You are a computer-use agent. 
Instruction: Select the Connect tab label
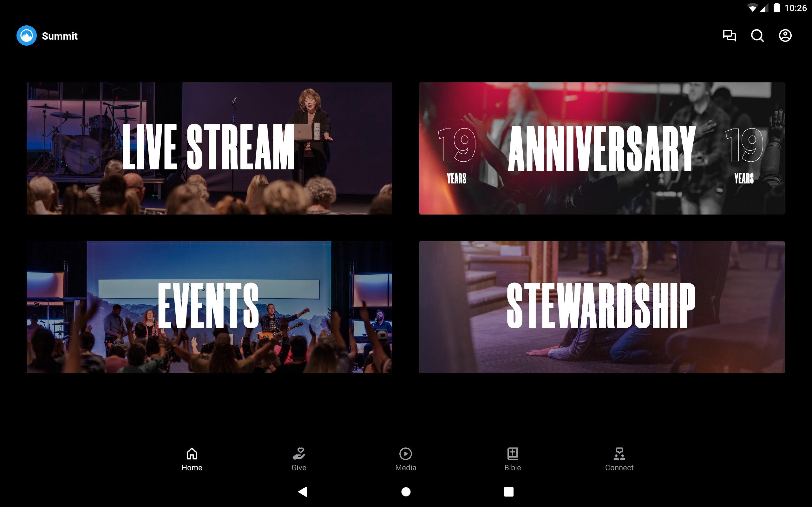(x=619, y=468)
